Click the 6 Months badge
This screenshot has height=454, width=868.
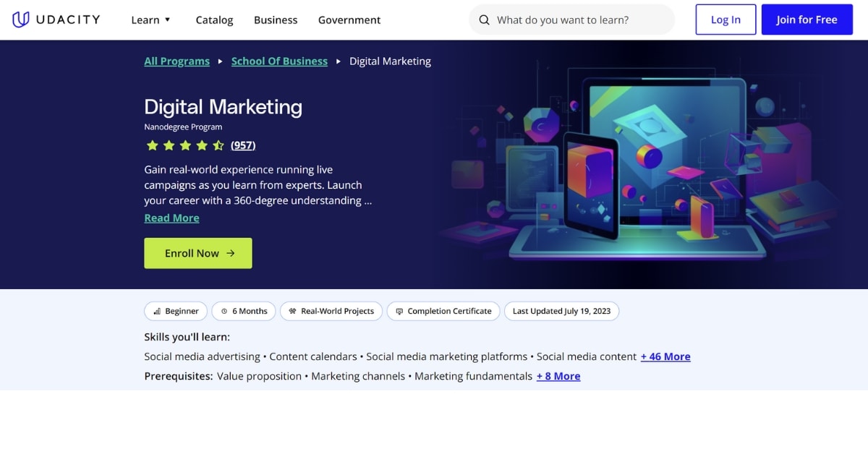point(244,312)
